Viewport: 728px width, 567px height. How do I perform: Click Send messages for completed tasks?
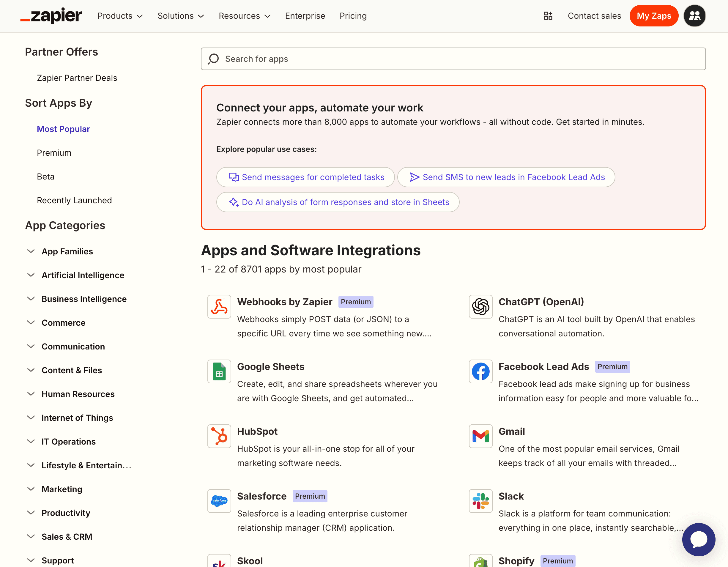[x=305, y=177]
